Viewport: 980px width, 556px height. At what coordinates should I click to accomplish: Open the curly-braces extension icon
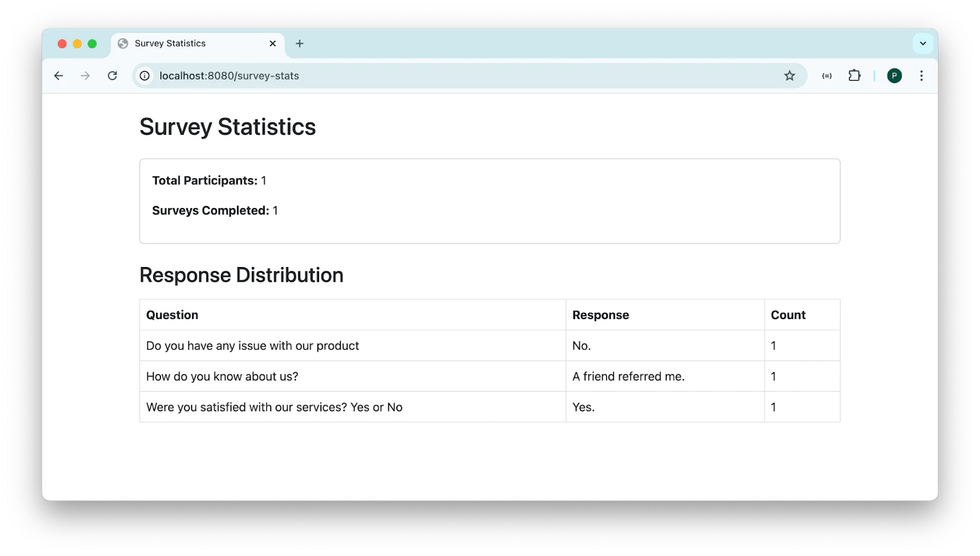click(x=827, y=76)
